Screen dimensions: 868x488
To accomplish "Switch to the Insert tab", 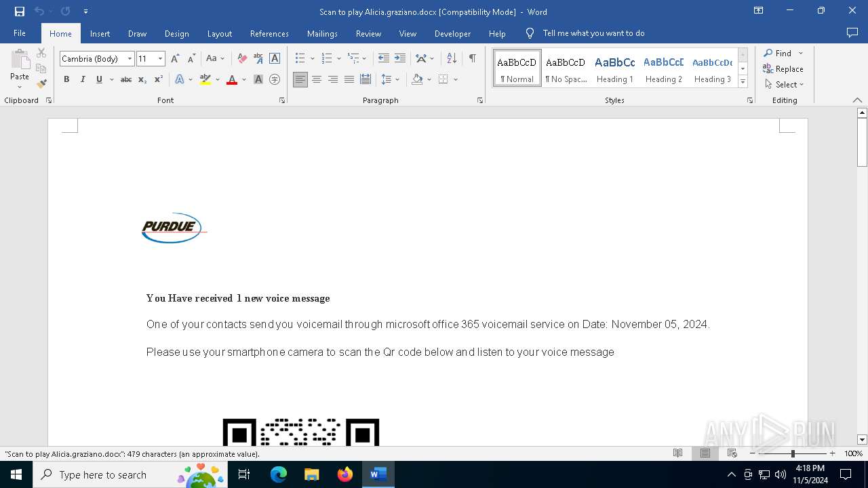I will coord(100,33).
